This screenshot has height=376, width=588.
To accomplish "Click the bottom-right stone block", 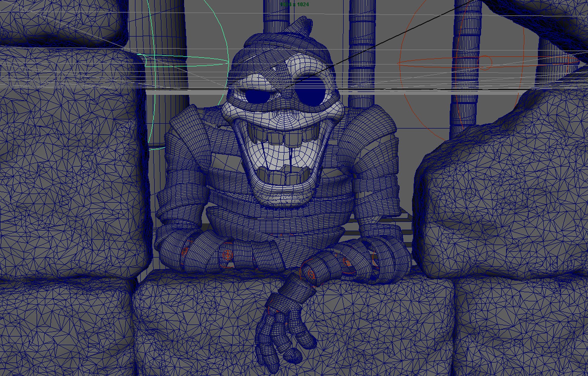I will [x=521, y=327].
